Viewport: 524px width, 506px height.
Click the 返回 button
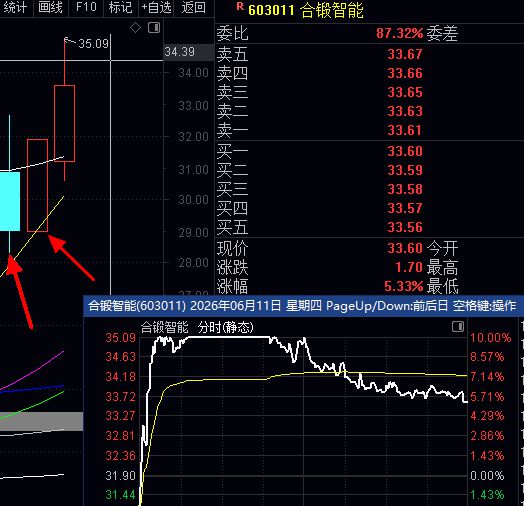(193, 7)
